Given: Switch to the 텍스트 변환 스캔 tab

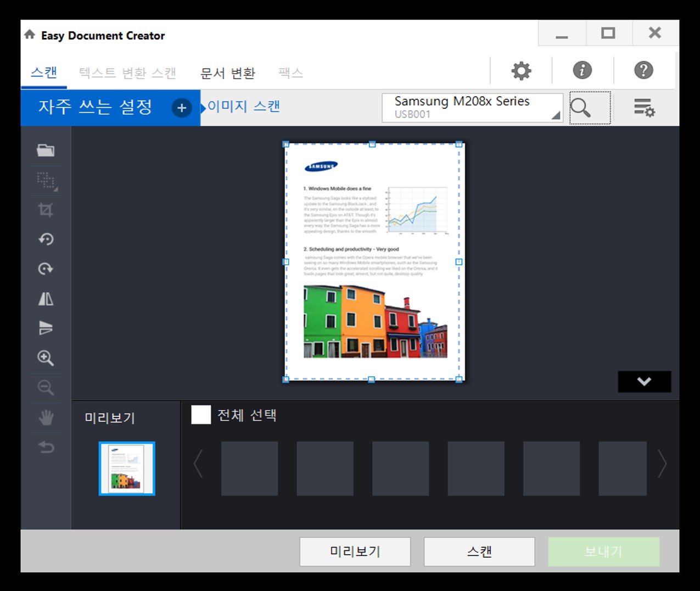Looking at the screenshot, I should pos(127,73).
